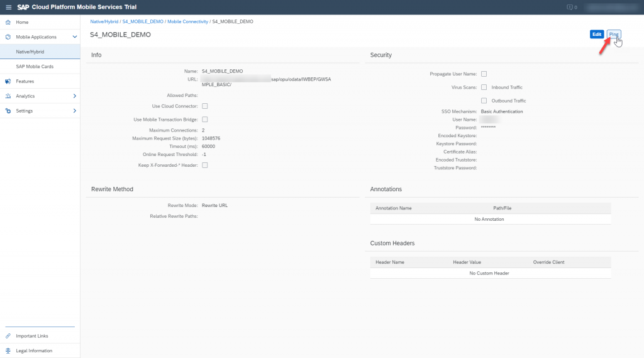
Task: Enable Outbound Traffic virus scan
Action: point(484,101)
